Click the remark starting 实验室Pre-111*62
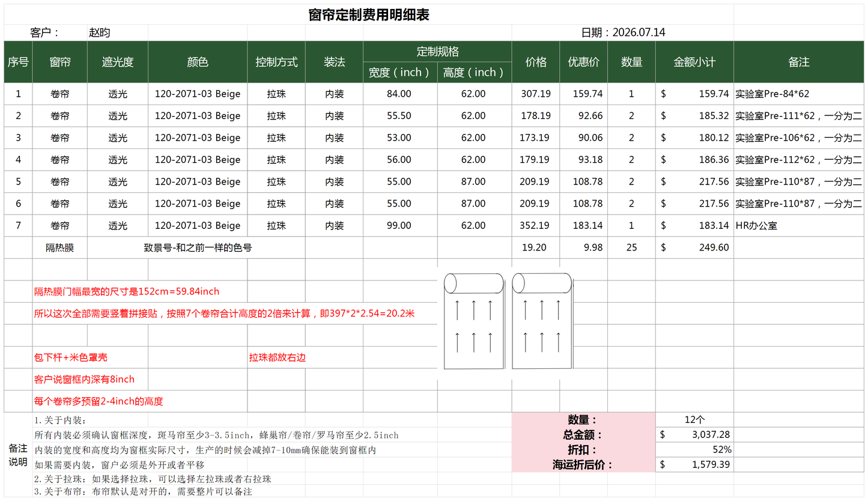The image size is (868, 501). (799, 116)
